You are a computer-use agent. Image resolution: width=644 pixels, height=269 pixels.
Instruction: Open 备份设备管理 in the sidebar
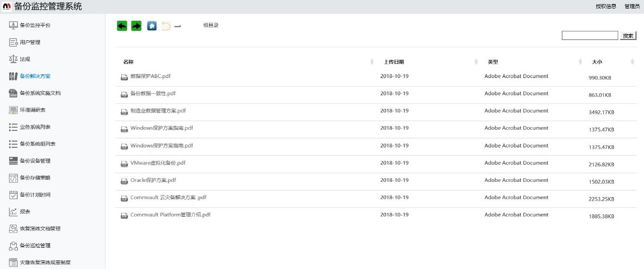click(x=35, y=161)
